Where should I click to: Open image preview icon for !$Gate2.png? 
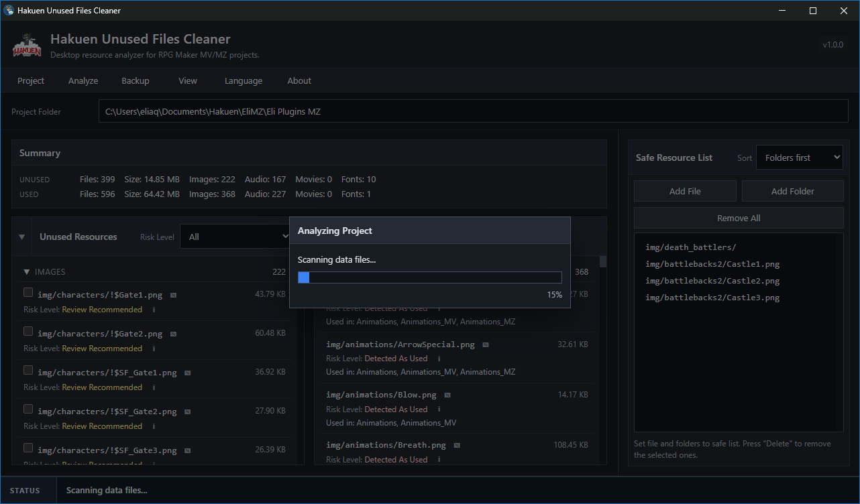point(173,334)
